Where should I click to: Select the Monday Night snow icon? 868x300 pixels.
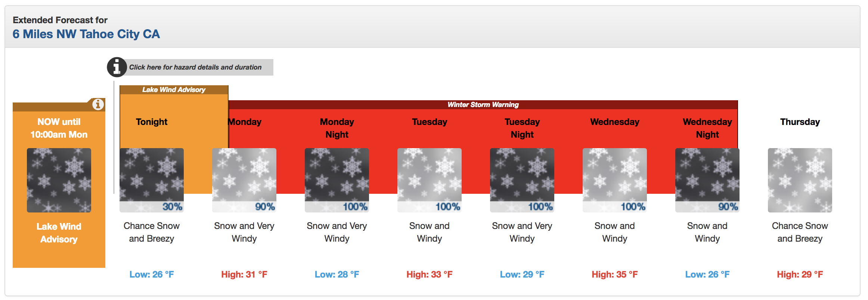[x=337, y=180]
